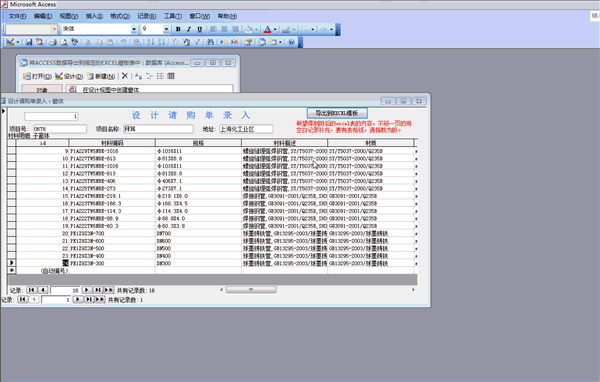Click the Apply Filter funnel icon
This screenshot has width=600, height=382.
pos(197,42)
